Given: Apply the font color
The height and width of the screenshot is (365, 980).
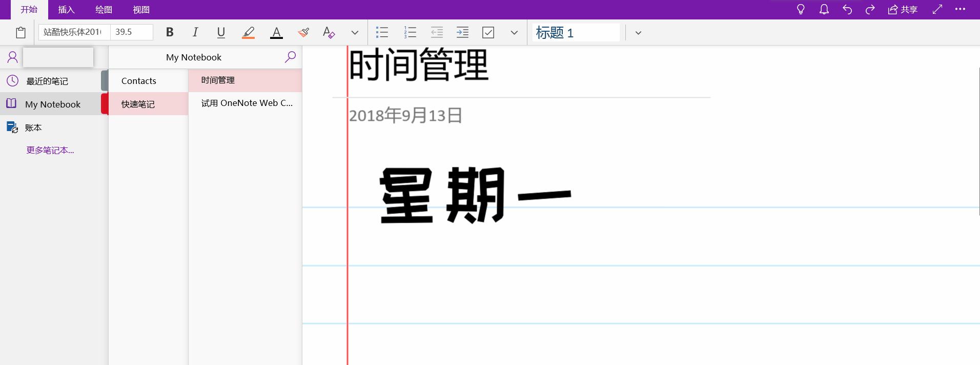Looking at the screenshot, I should coord(276,33).
